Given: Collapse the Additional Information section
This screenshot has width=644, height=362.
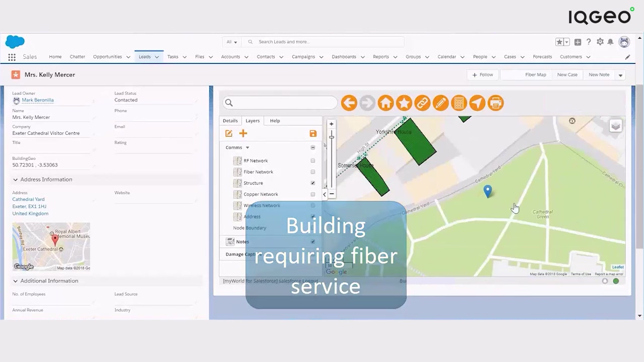Looking at the screenshot, I should pyautogui.click(x=15, y=281).
